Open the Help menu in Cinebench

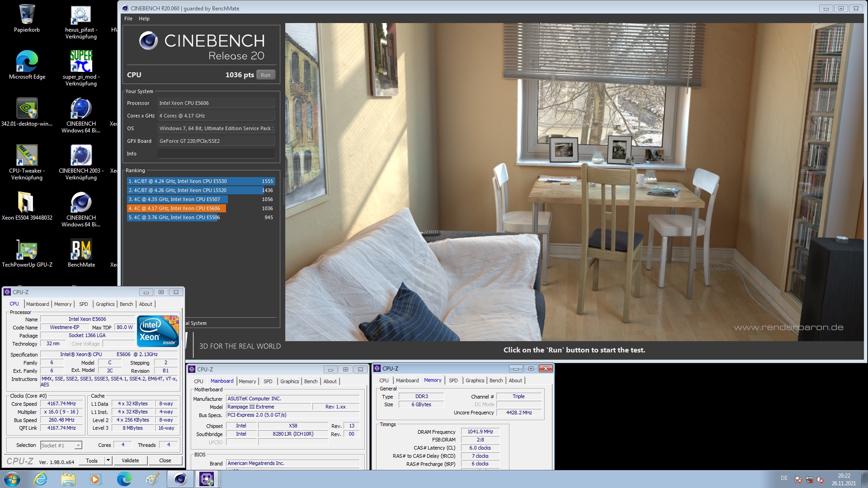click(144, 19)
